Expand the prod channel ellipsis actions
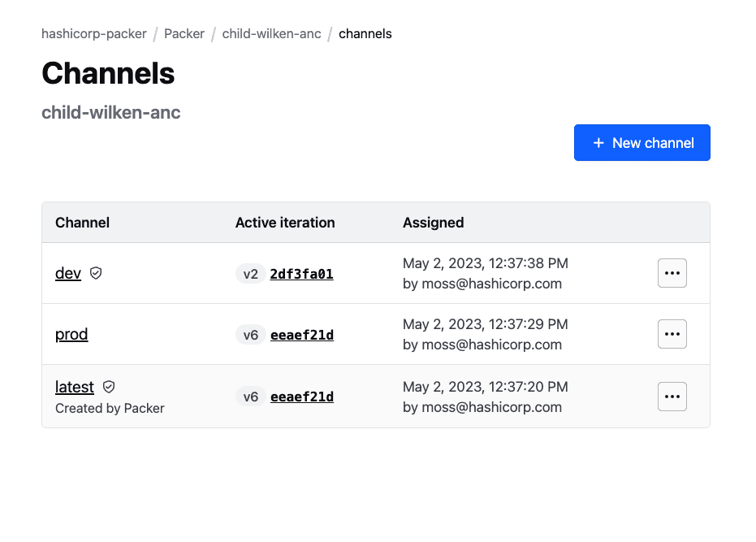Viewport: 756px width, 542px height. 672,333
